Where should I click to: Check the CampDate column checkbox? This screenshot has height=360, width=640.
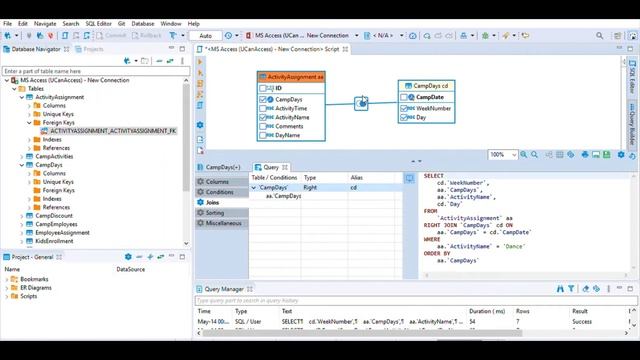404,97
